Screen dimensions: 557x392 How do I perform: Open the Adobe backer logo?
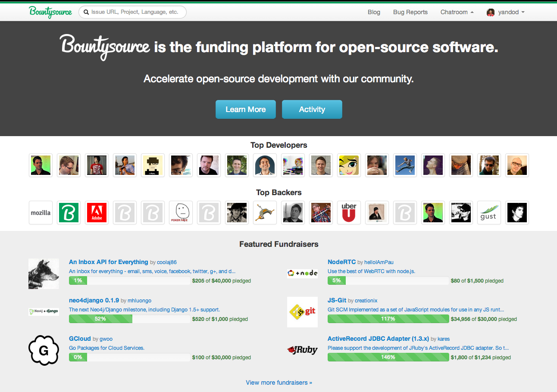tap(97, 213)
